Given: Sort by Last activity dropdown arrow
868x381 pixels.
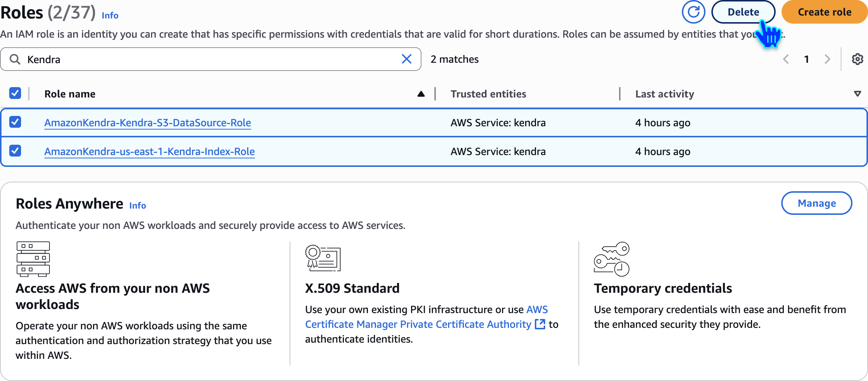Looking at the screenshot, I should (x=858, y=94).
